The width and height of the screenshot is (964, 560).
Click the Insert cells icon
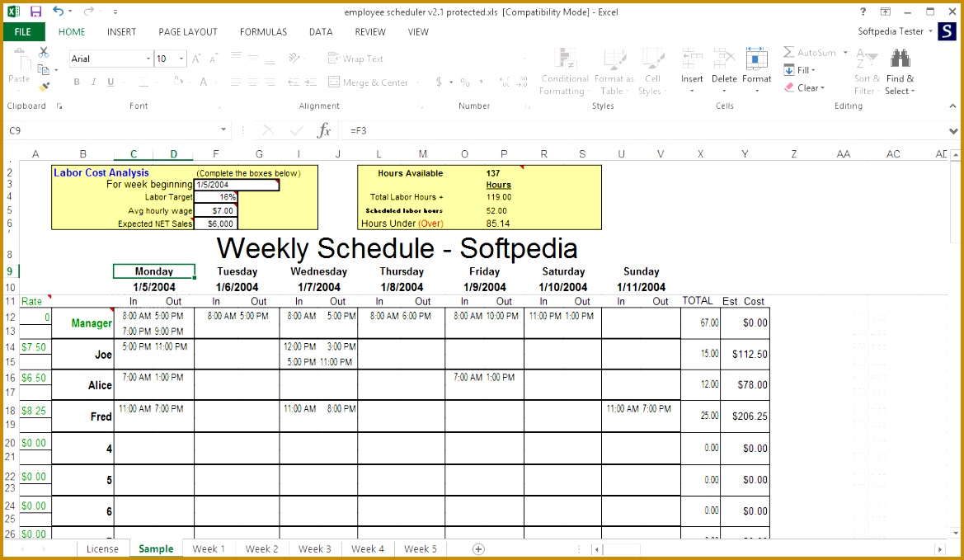tap(692, 59)
